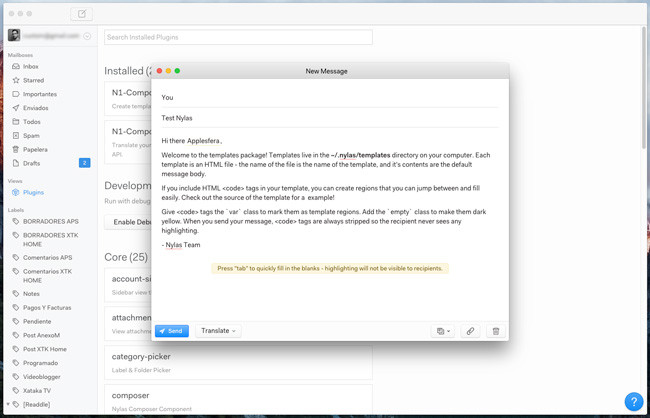This screenshot has width=650, height=418.
Task: Open the Enviados folder
Action: pos(36,108)
